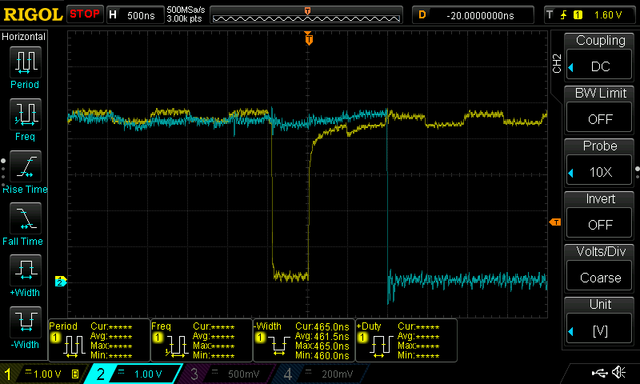
Task: Click the trigger level 1.60 V readout
Action: [608, 15]
